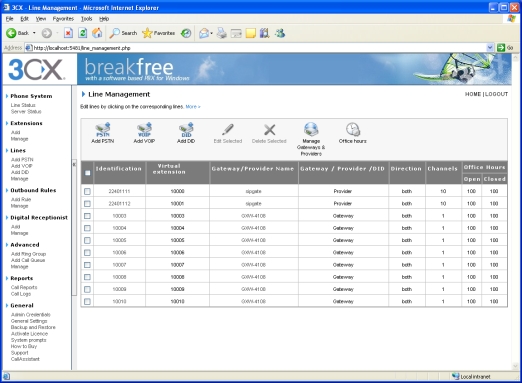Click the HOME link at top right

[473, 94]
